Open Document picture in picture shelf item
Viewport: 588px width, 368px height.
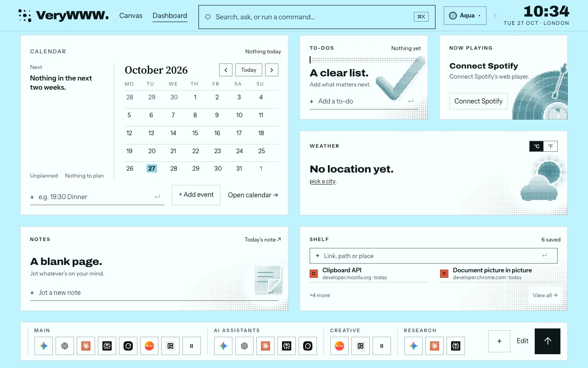[499, 274]
